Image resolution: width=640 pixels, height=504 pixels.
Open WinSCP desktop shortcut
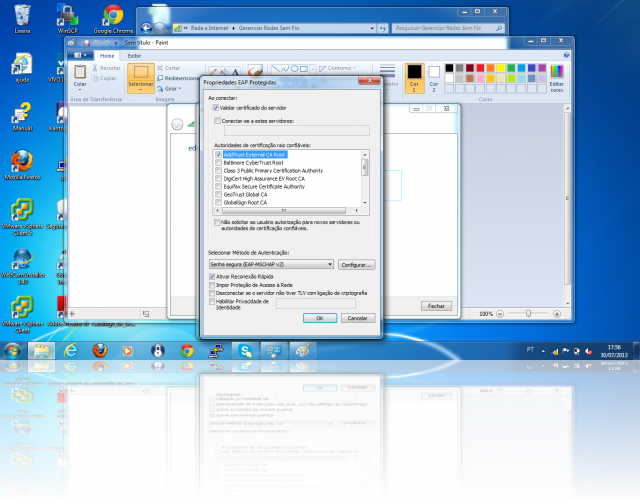[67, 19]
